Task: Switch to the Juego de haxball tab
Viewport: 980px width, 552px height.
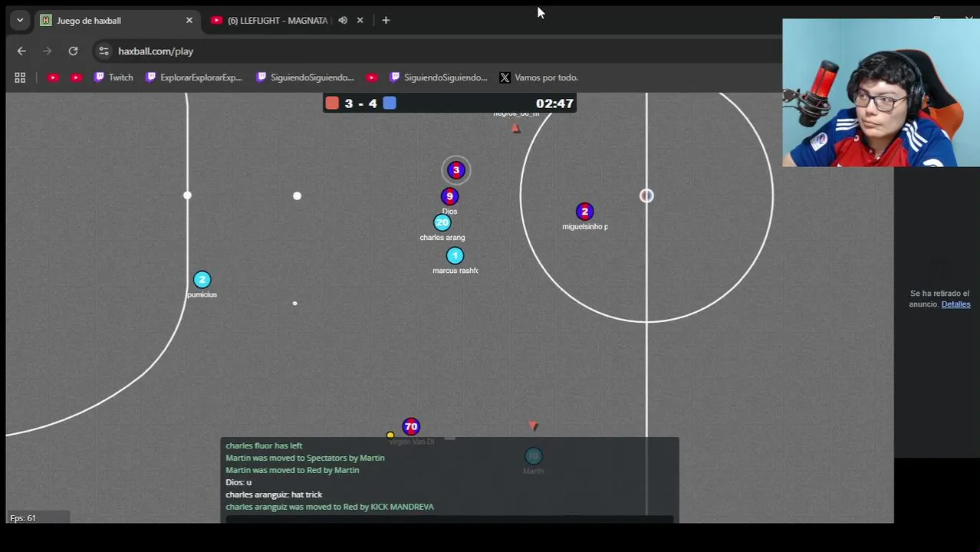Action: pos(117,21)
